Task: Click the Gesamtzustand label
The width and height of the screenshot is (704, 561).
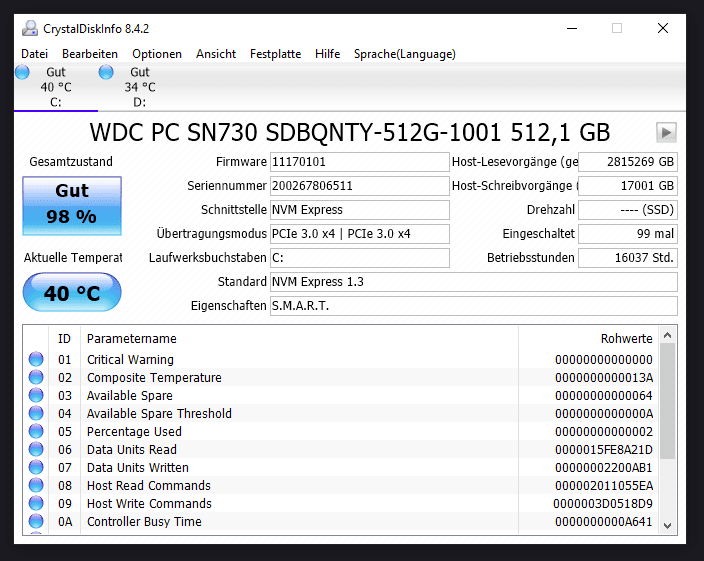Action: 70,162
